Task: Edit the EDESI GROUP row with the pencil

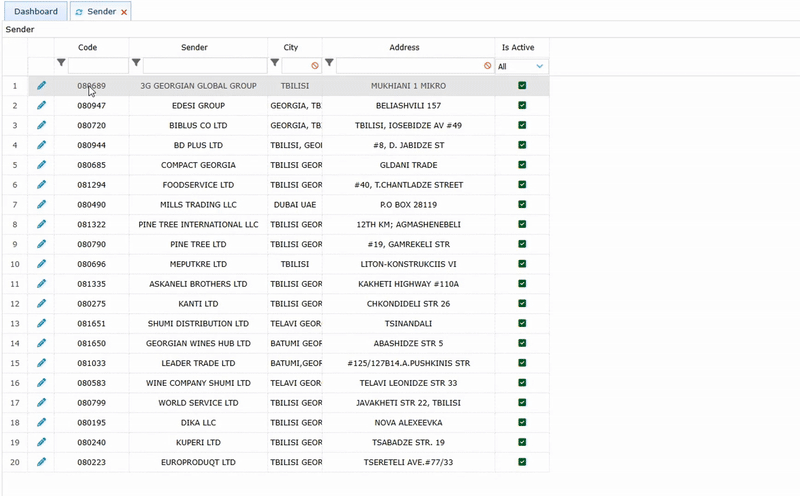Action: (x=41, y=105)
